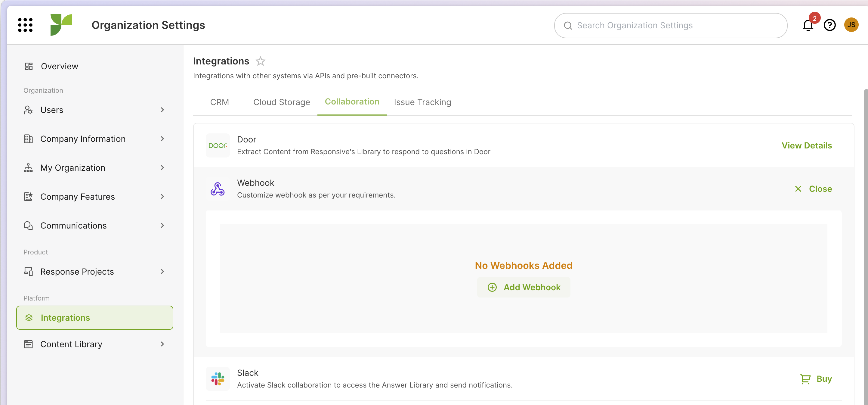This screenshot has width=868, height=405.
Task: Select Integrations in the sidebar
Action: click(x=95, y=318)
